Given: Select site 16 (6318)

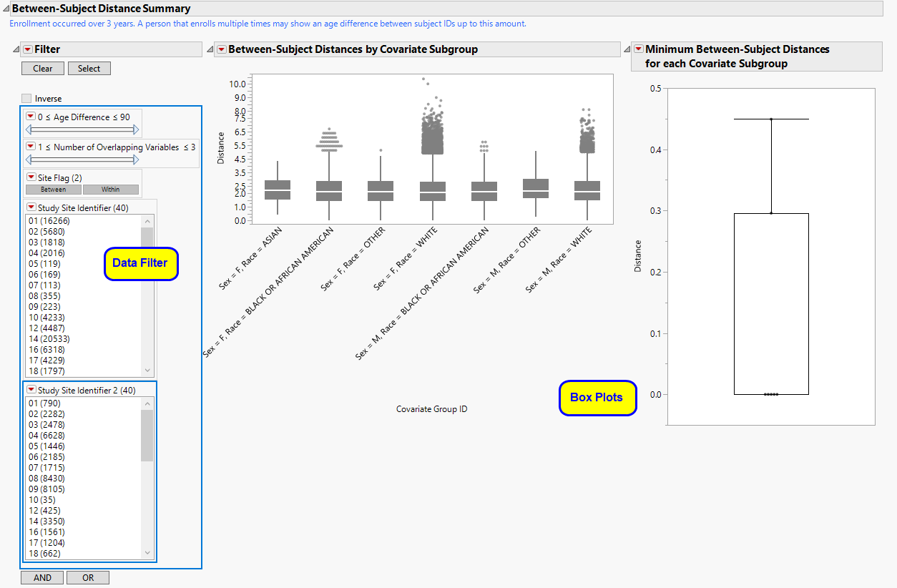Looking at the screenshot, I should 46,350.
